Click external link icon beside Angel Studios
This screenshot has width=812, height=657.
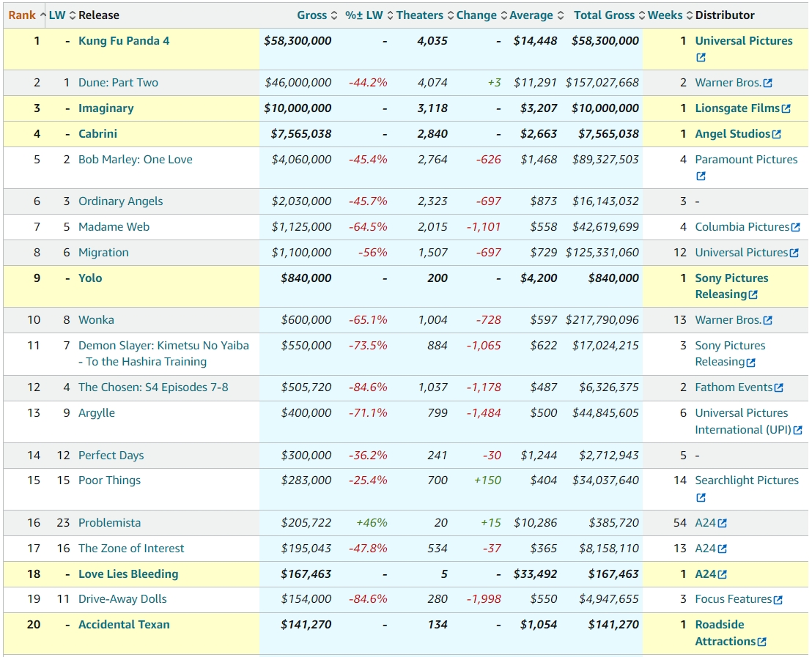(x=776, y=134)
